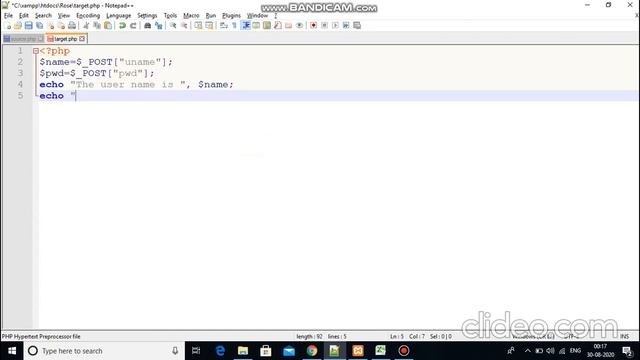Click the Cut scissors icon

coord(86,26)
